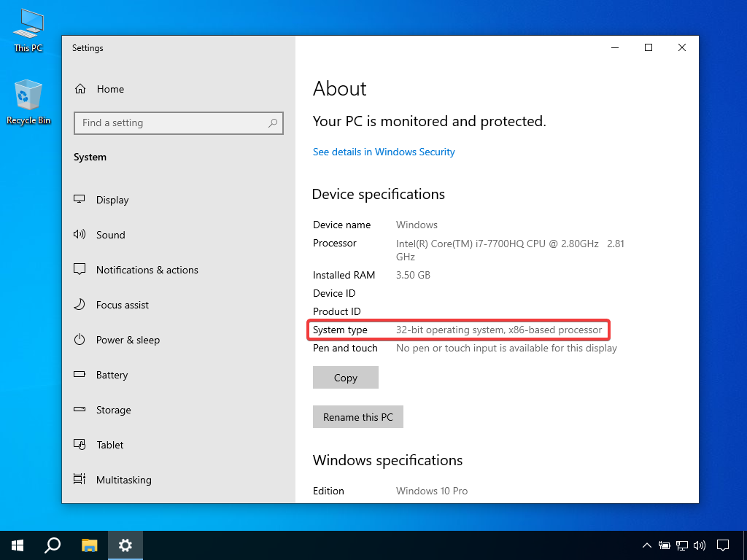Viewport: 747px width, 560px height.
Task: Open Multitasking settings
Action: (x=123, y=480)
